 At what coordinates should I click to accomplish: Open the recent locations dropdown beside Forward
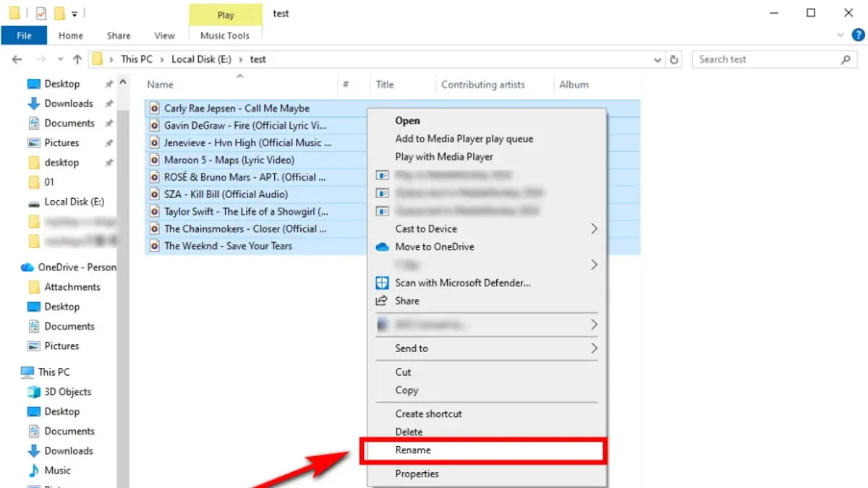point(59,60)
